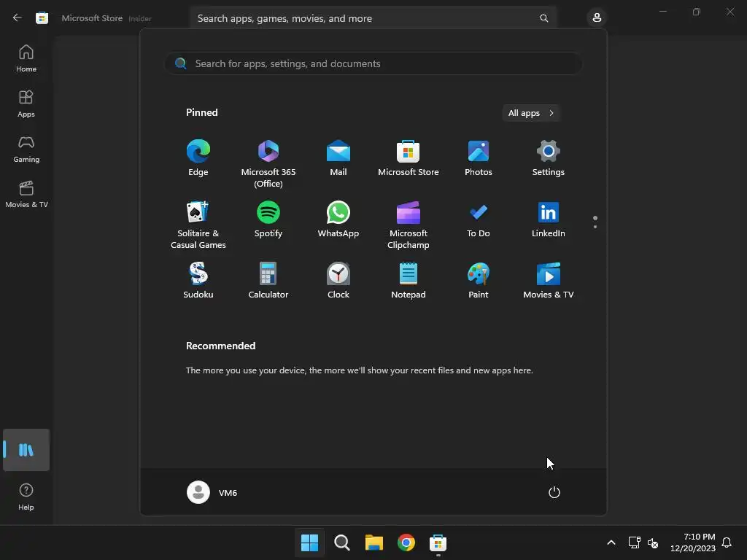This screenshot has height=560, width=747.
Task: Open Settings from the Start menu
Action: point(549,158)
